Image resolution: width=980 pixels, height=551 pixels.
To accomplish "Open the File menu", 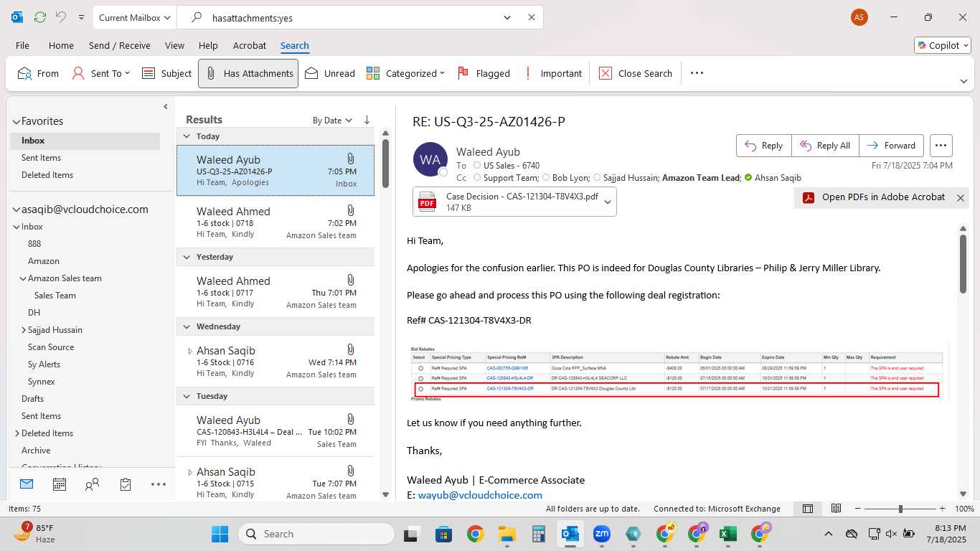I will click(x=22, y=45).
